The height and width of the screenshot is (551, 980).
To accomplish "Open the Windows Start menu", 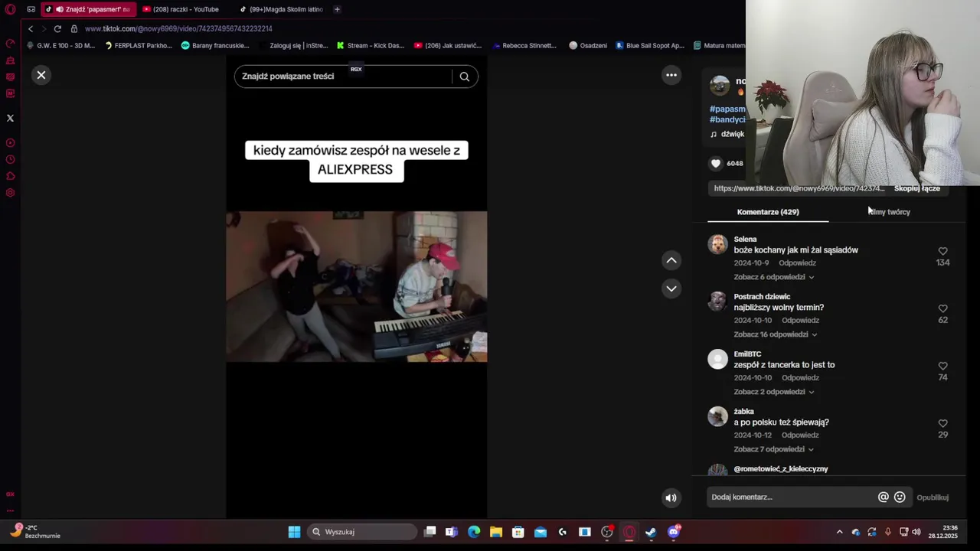I will click(294, 532).
